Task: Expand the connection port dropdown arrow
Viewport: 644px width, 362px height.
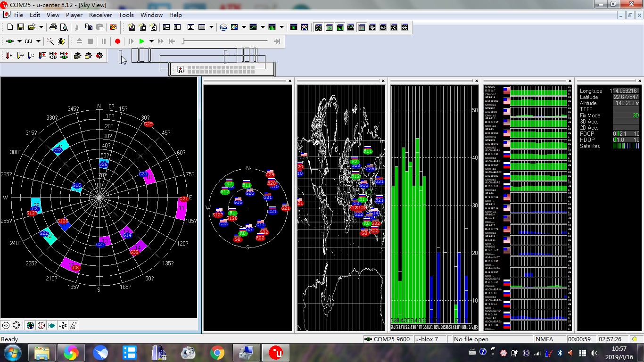Action: 19,41
